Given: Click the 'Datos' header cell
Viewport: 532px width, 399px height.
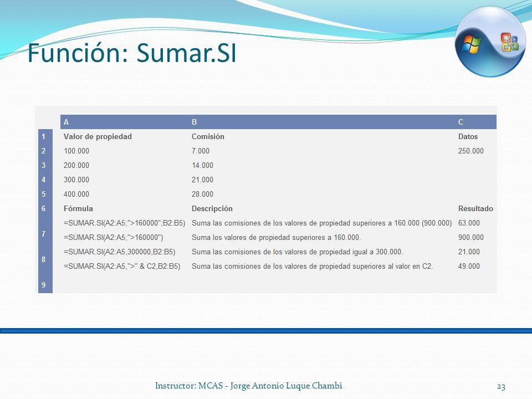Looking at the screenshot, I should coord(468,137).
